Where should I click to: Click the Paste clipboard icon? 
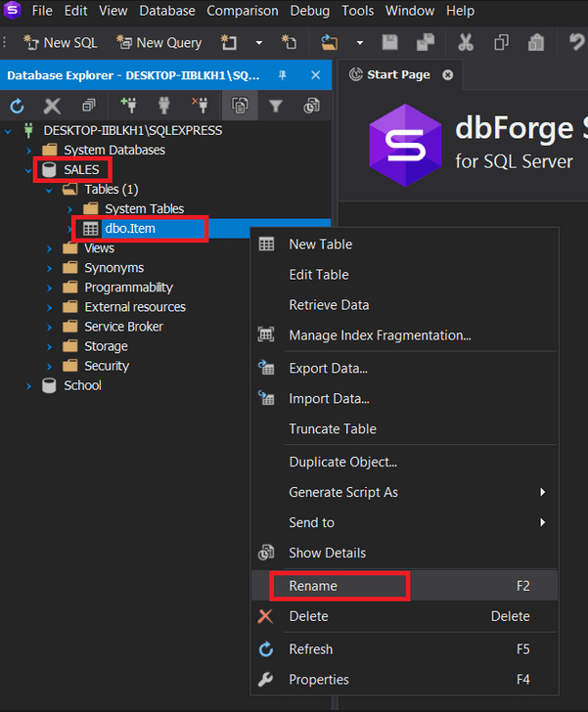(536, 43)
